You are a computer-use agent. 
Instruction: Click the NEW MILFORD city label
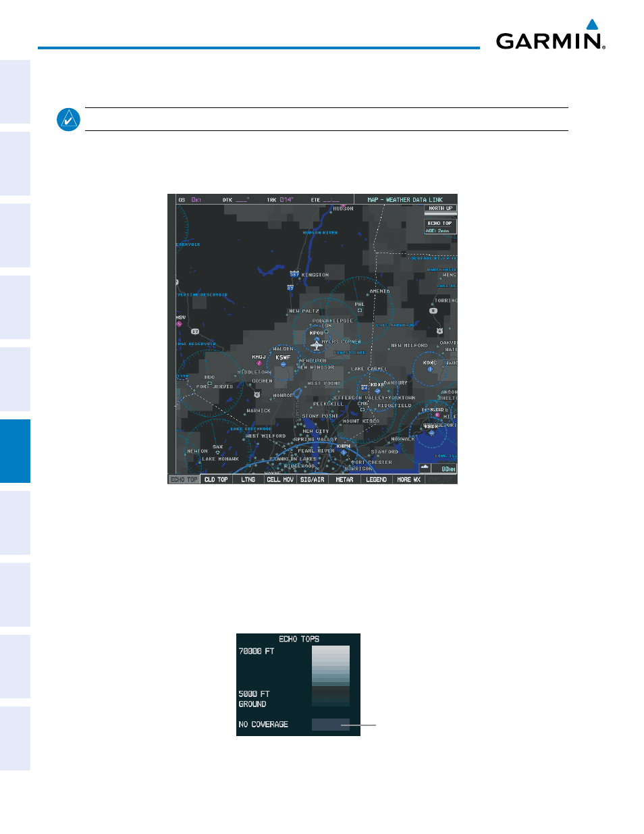pos(409,345)
